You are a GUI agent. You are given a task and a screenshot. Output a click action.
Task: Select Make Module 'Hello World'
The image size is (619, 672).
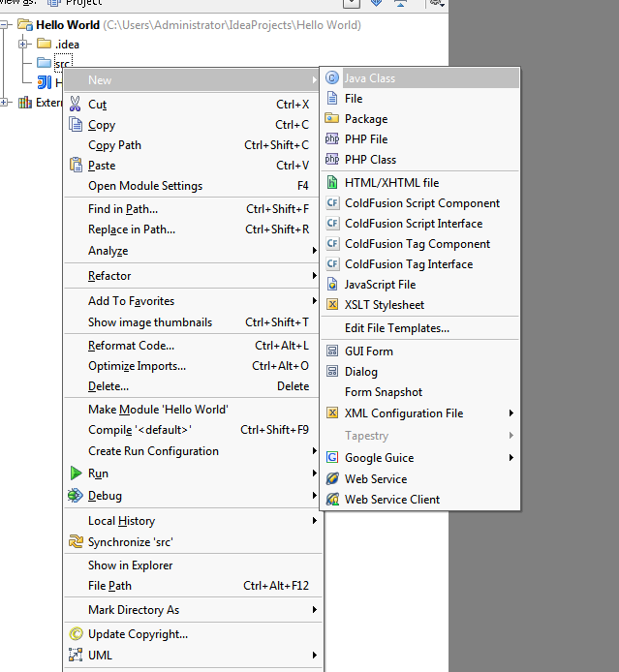click(192, 410)
